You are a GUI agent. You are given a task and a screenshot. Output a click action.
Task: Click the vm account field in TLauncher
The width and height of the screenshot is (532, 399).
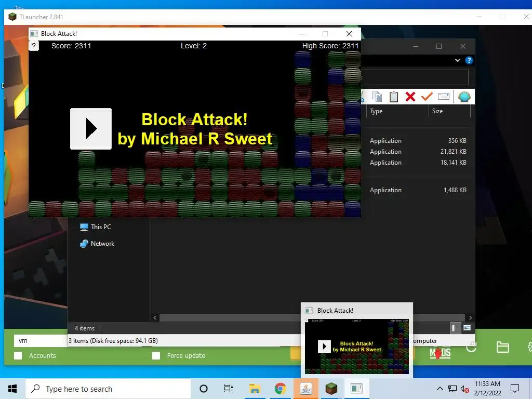(x=41, y=341)
